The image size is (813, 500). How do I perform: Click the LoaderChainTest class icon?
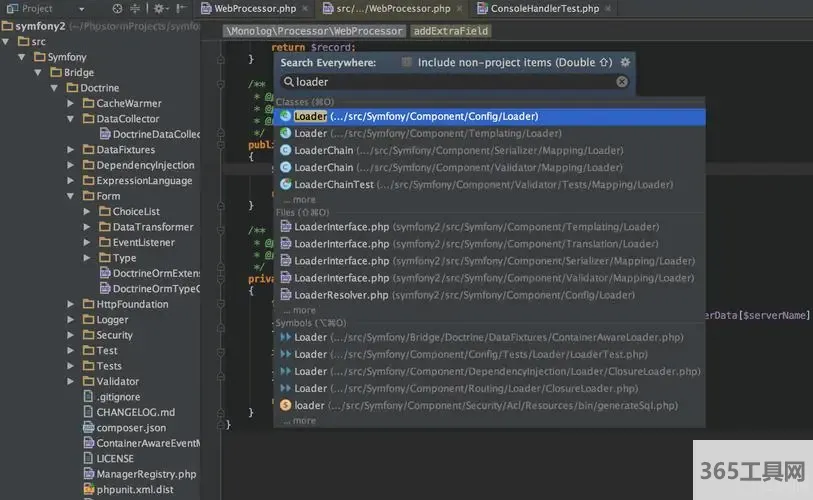click(x=286, y=185)
